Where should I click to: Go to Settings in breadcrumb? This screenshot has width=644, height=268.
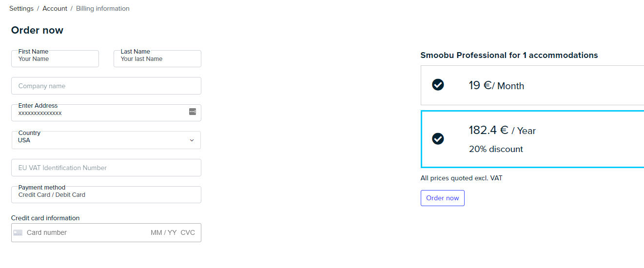click(x=21, y=8)
